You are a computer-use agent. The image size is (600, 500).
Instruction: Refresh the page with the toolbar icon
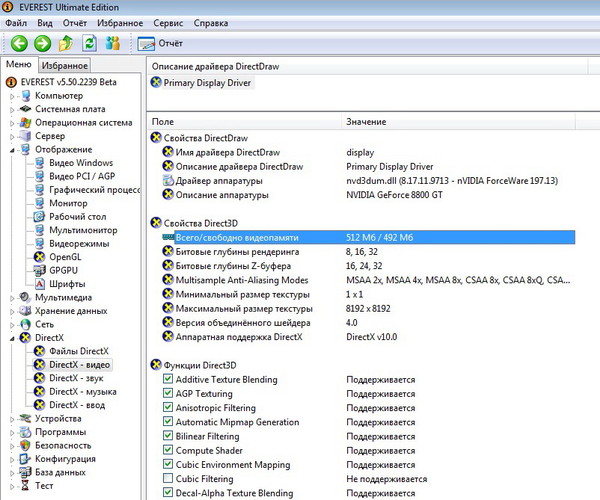[x=89, y=43]
